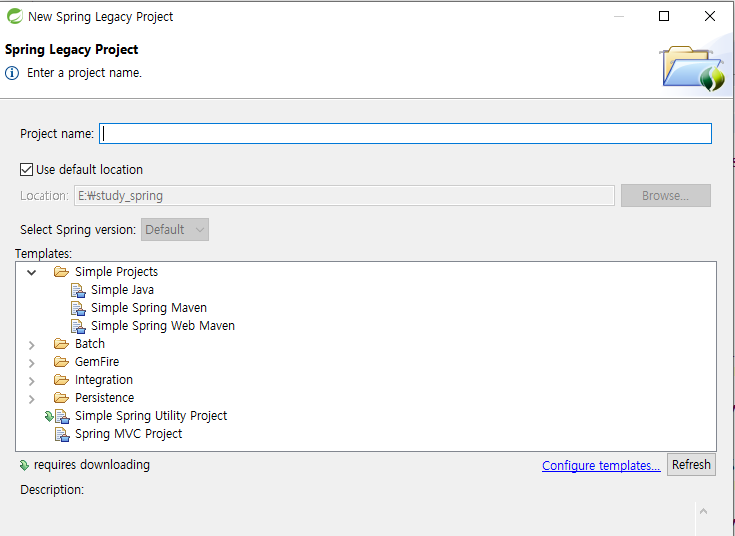Screen dimensions: 735x536
Task: Select the Simple Spring Maven template
Action: [x=149, y=308]
